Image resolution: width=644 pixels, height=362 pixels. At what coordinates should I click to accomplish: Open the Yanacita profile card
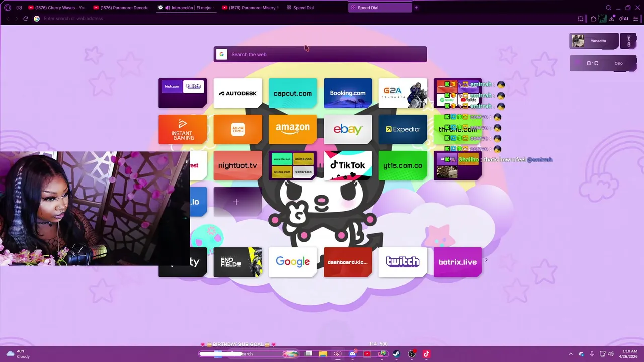pos(594,41)
